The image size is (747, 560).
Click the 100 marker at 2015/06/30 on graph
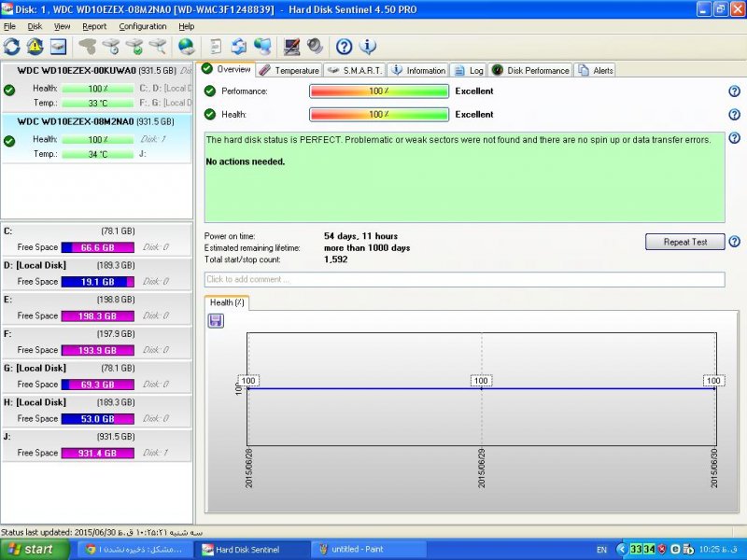[x=713, y=381]
